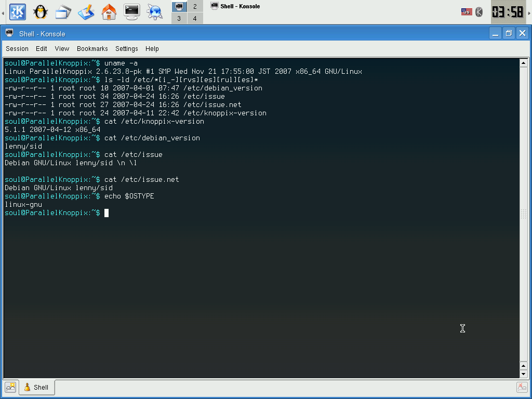Image resolution: width=532 pixels, height=399 pixels.
Task: Switch to virtual desktop 3 in pager
Action: tap(179, 18)
